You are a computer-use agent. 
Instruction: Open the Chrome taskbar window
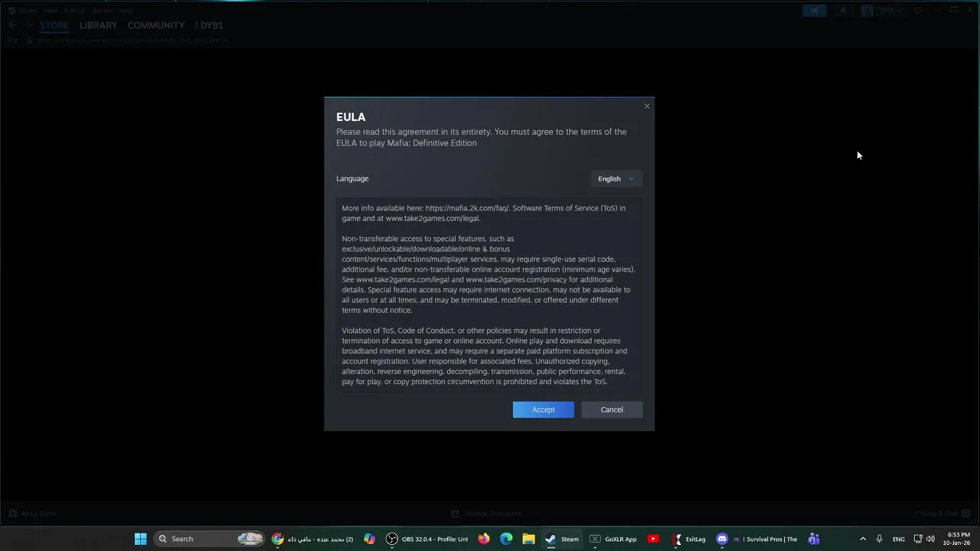coord(313,539)
